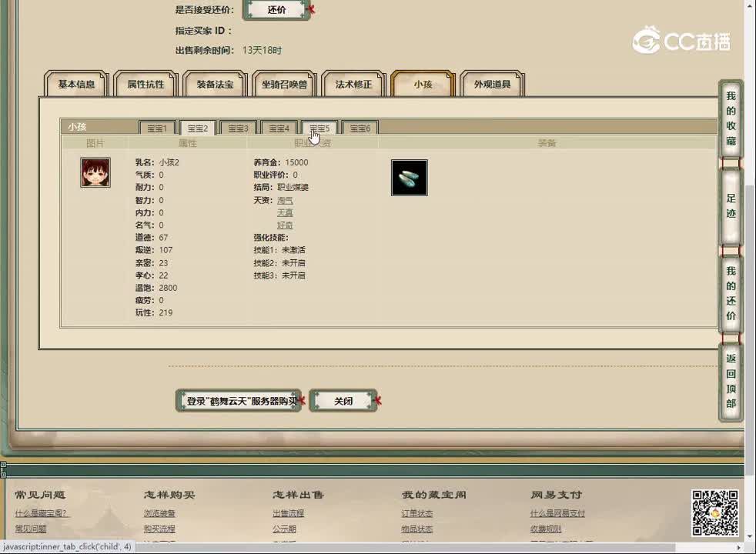This screenshot has height=554, width=756.
Task: Click the 乳名 value 小孩2
Action: click(x=169, y=162)
